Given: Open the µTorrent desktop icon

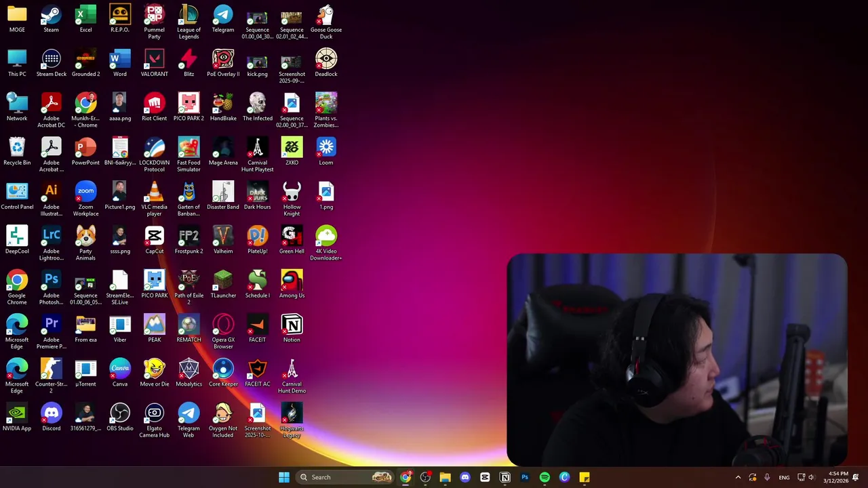Looking at the screenshot, I should pyautogui.click(x=85, y=373).
